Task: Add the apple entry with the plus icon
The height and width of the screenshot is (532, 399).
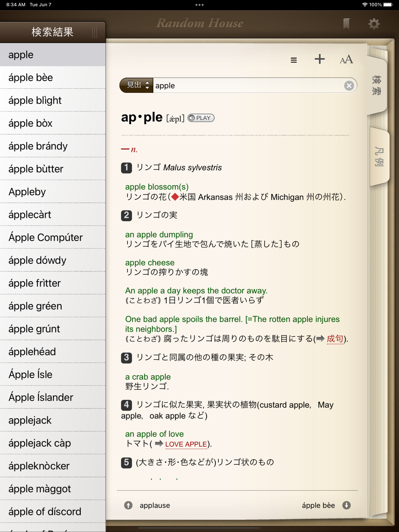Action: (320, 59)
